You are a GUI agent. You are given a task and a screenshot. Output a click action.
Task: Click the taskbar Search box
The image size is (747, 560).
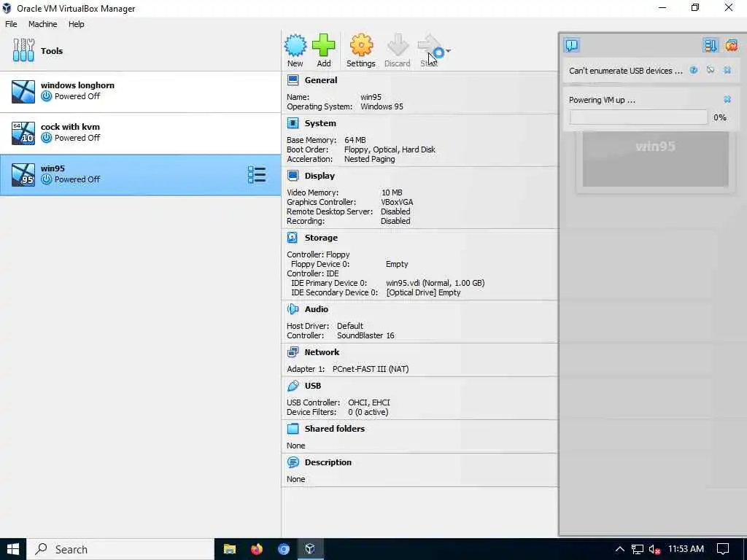(x=120, y=549)
